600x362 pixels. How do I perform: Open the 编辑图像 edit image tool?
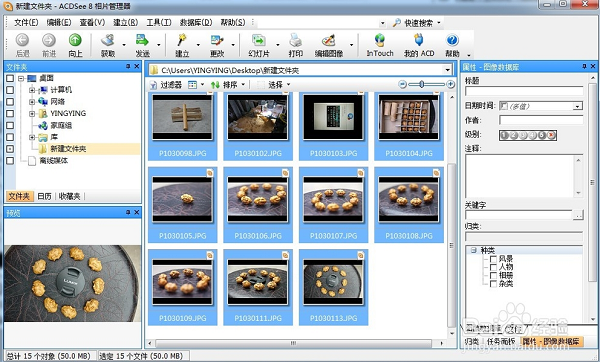pyautogui.click(x=328, y=40)
